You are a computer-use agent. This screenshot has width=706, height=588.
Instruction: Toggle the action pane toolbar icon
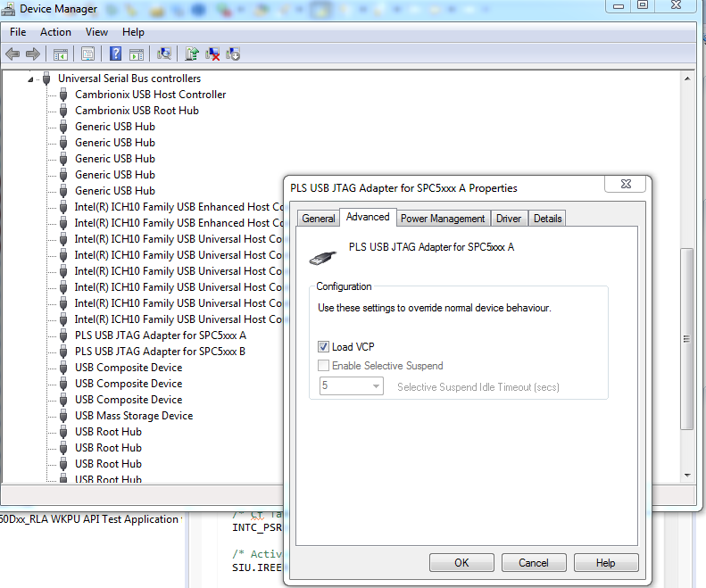tap(137, 54)
